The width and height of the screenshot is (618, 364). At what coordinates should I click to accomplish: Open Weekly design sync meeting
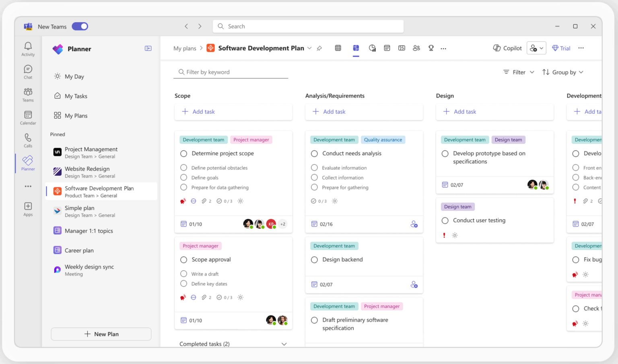(x=101, y=270)
